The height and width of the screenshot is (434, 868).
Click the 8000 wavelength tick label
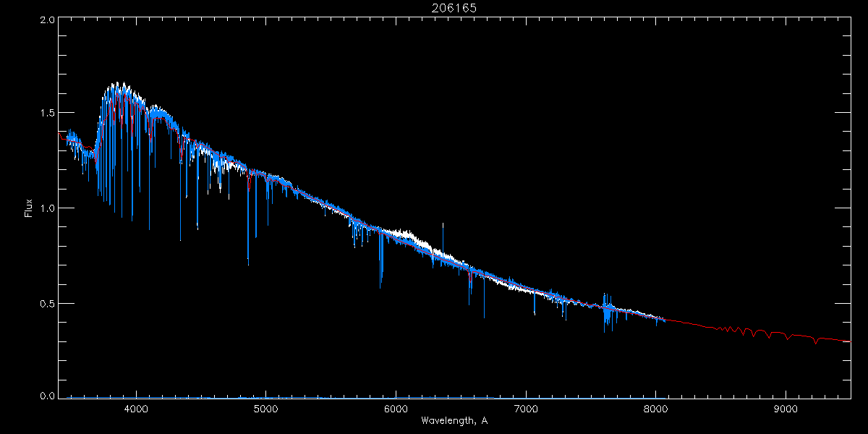[656, 409]
